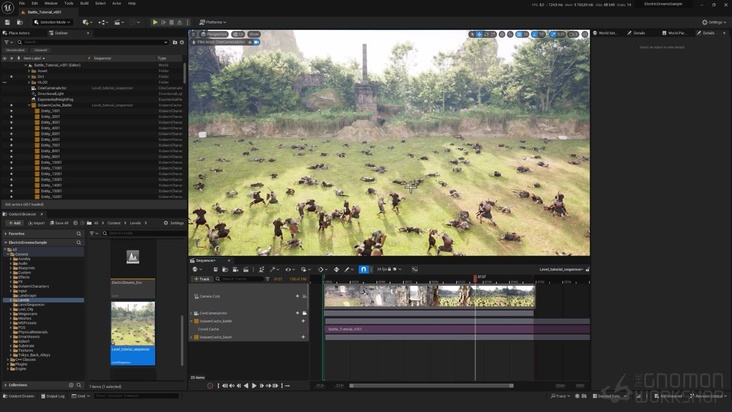The width and height of the screenshot is (732, 412).
Task: Open Outliner settings gear icon
Action: 182,42
